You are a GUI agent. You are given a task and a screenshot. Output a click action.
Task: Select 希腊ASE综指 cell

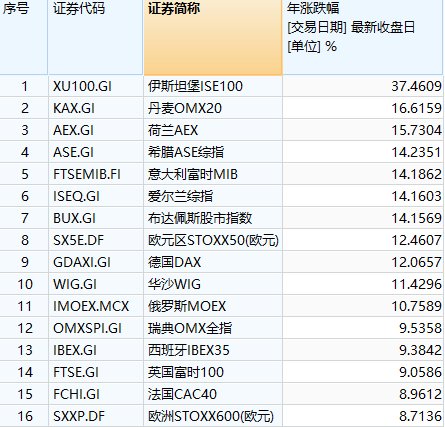tap(213, 152)
